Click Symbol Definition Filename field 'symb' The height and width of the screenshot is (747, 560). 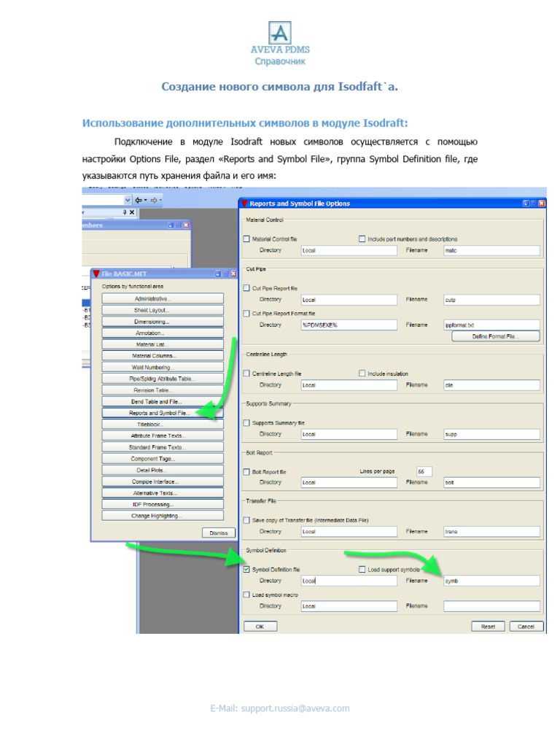[x=492, y=581]
